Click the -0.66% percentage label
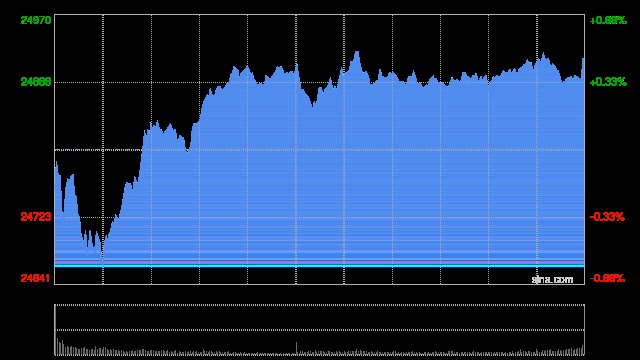The width and height of the screenshot is (640, 360). pyautogui.click(x=607, y=278)
